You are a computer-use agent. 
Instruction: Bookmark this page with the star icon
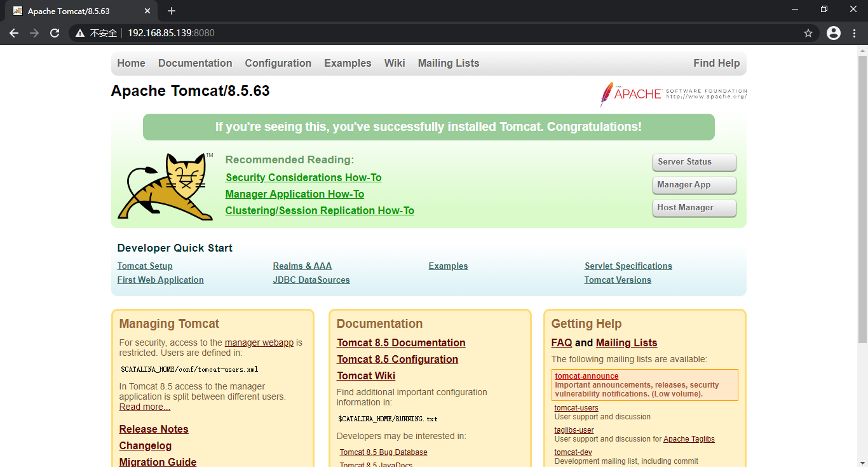808,33
